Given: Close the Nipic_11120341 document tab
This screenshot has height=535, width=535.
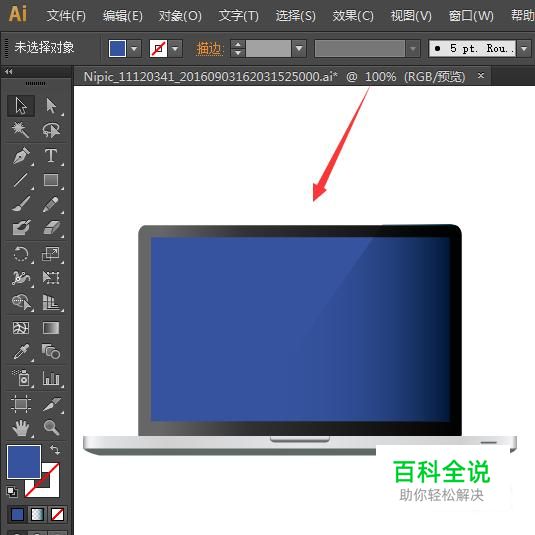Looking at the screenshot, I should point(481,75).
